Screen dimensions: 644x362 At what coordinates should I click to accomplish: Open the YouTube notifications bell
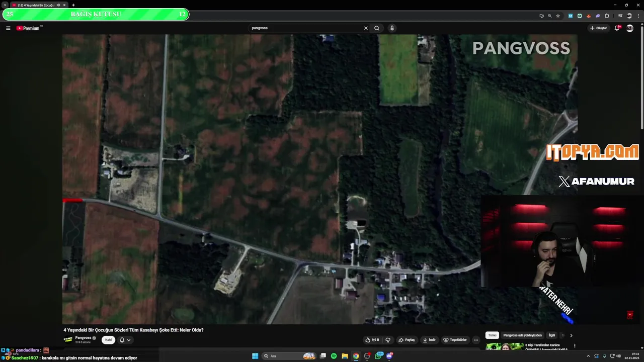(617, 28)
